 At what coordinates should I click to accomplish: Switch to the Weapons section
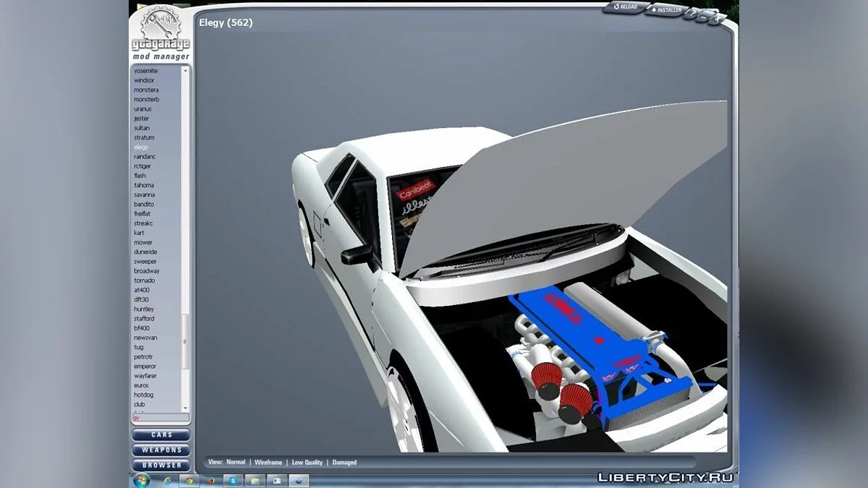(161, 450)
